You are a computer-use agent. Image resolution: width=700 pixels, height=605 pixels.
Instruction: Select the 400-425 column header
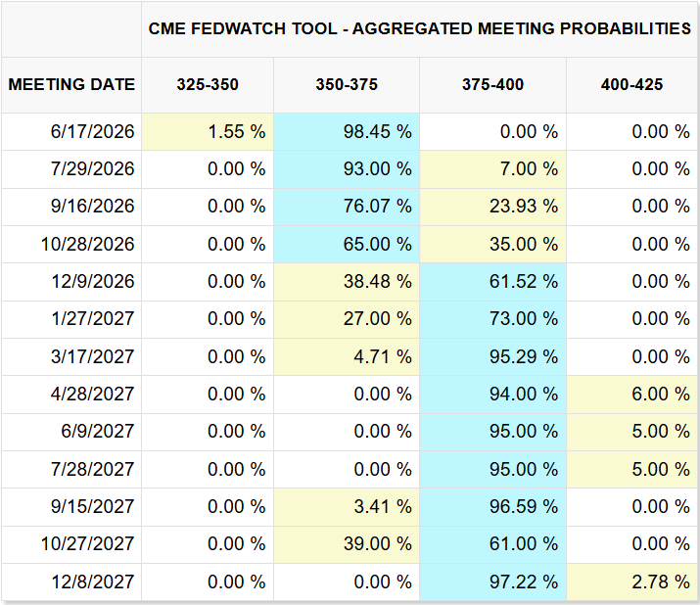point(631,85)
